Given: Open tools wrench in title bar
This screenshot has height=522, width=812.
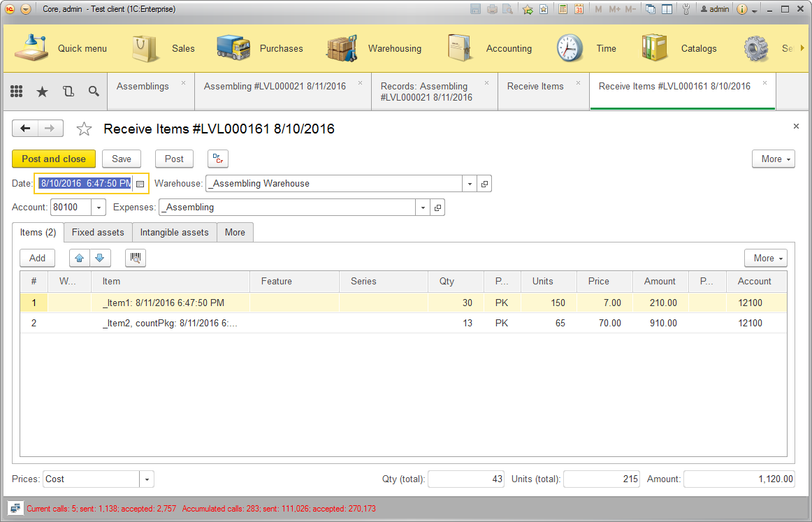Looking at the screenshot, I should click(x=686, y=9).
